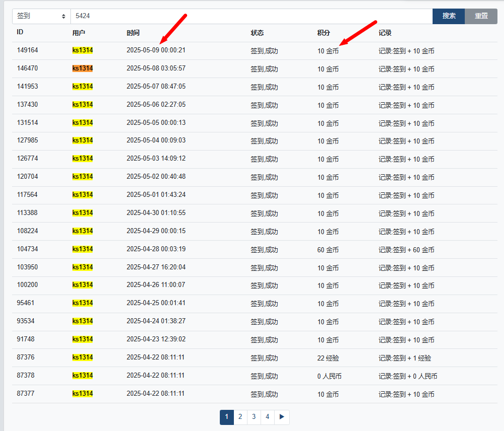Open ks1314 user link in row 149164
504x431 pixels.
[x=82, y=50]
